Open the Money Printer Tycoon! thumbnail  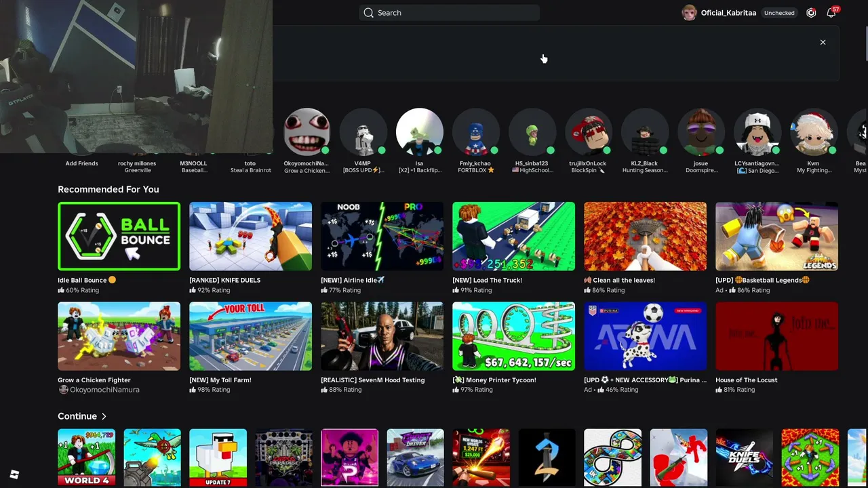(514, 336)
